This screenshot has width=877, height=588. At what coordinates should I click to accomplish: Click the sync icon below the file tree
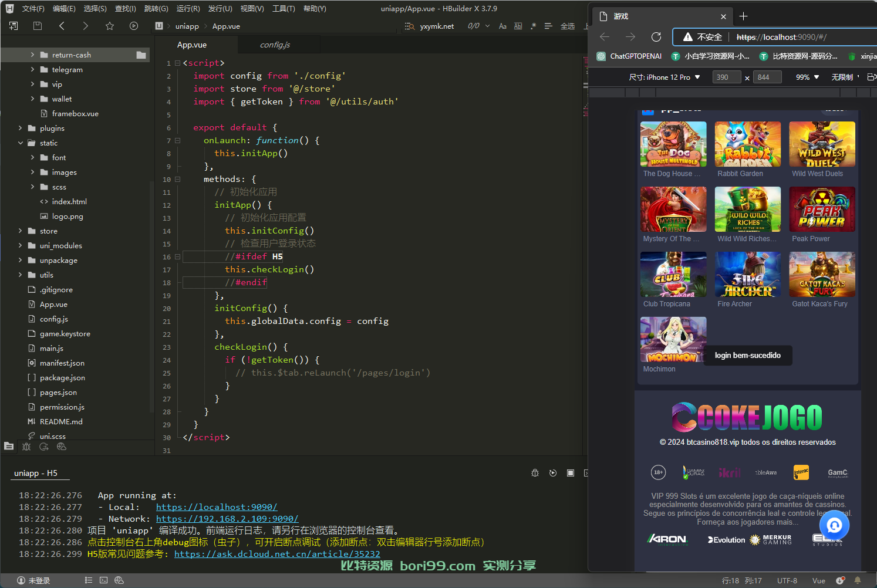(x=44, y=447)
